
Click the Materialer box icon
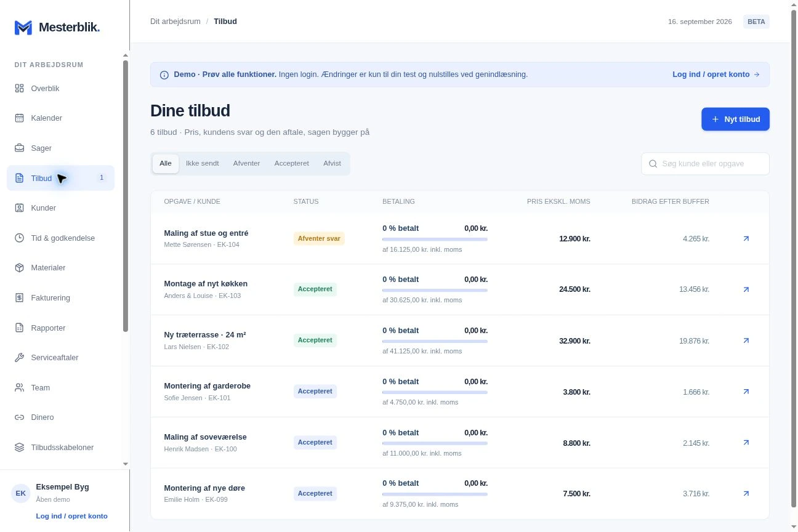pyautogui.click(x=19, y=268)
